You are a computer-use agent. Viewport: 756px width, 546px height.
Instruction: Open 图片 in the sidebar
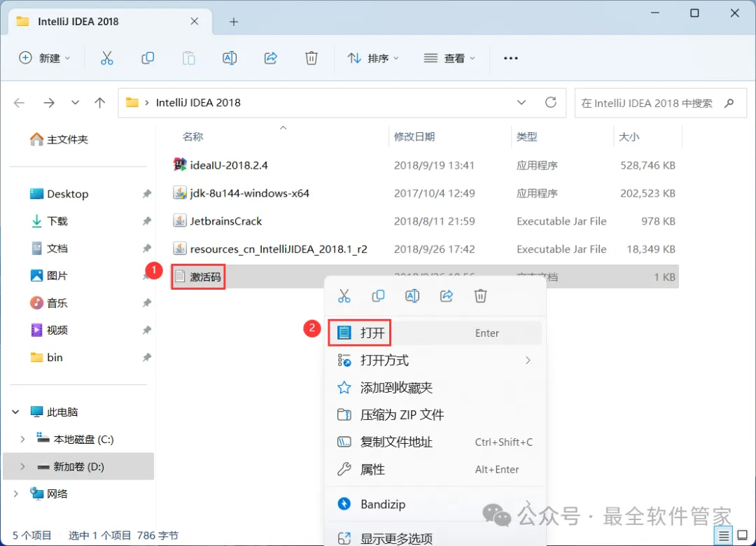point(49,275)
